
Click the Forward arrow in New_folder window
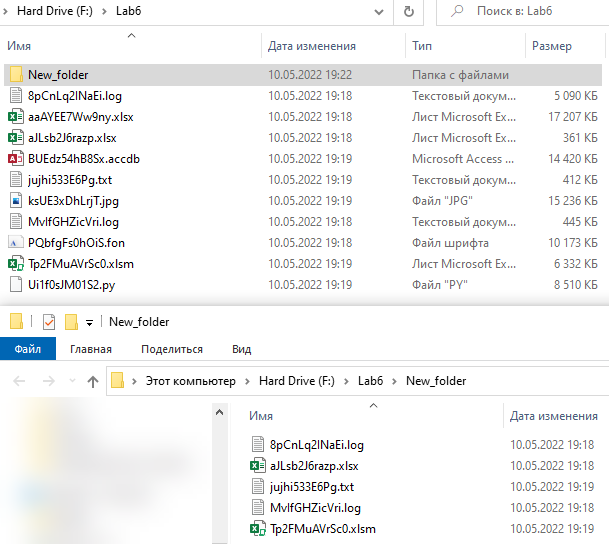point(49,381)
